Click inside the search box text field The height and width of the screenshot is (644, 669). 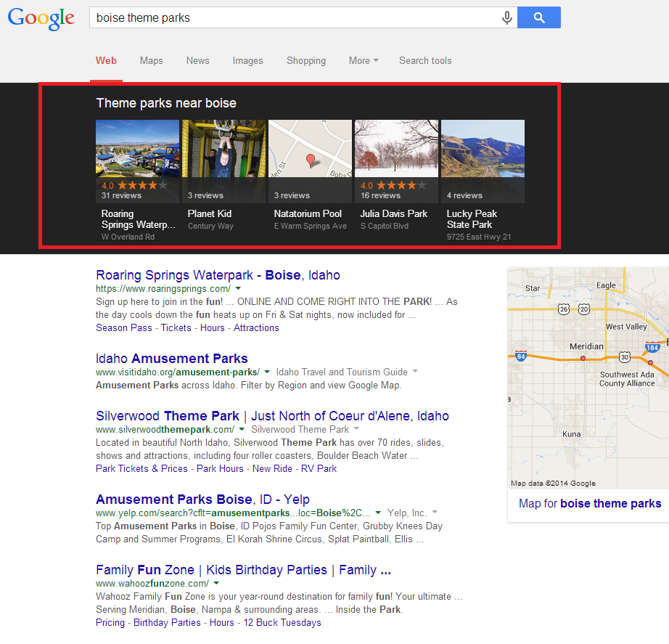[x=295, y=17]
